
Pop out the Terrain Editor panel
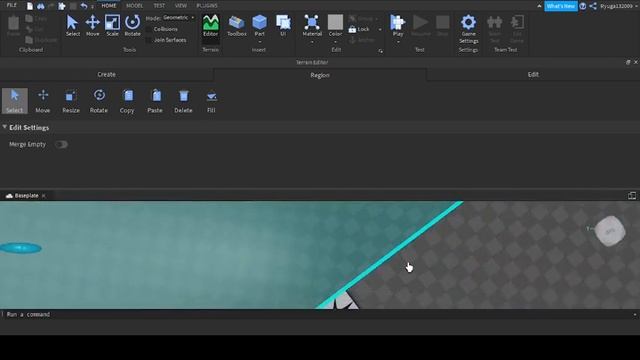pos(628,62)
